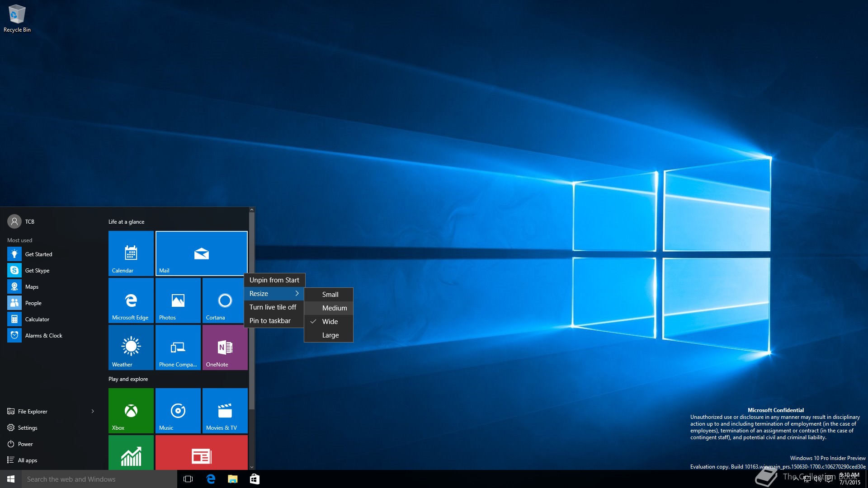
Task: Launch the OneNote tile
Action: 225,347
